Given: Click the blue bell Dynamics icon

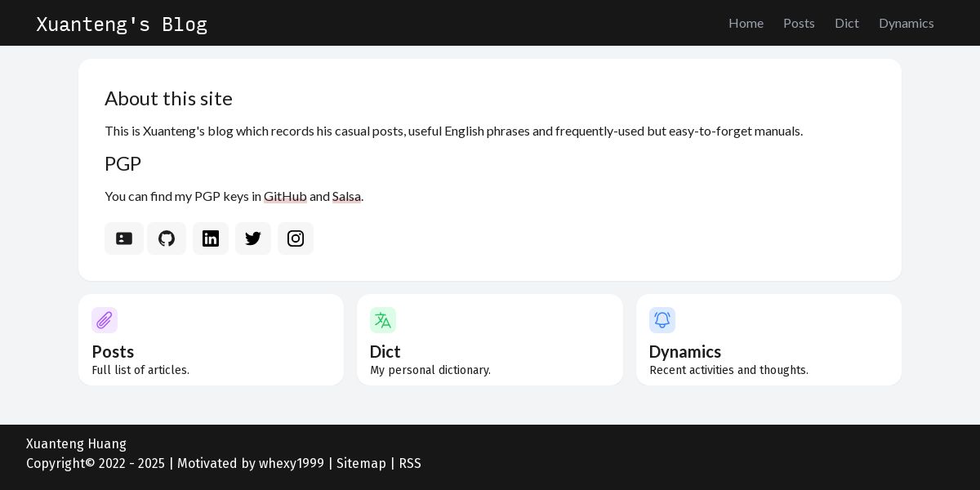Looking at the screenshot, I should 662,320.
